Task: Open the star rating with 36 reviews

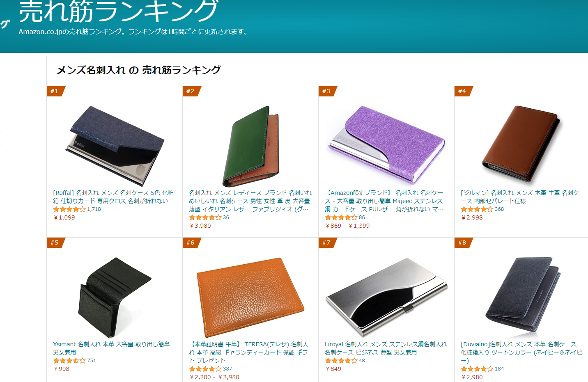Action: [205, 217]
